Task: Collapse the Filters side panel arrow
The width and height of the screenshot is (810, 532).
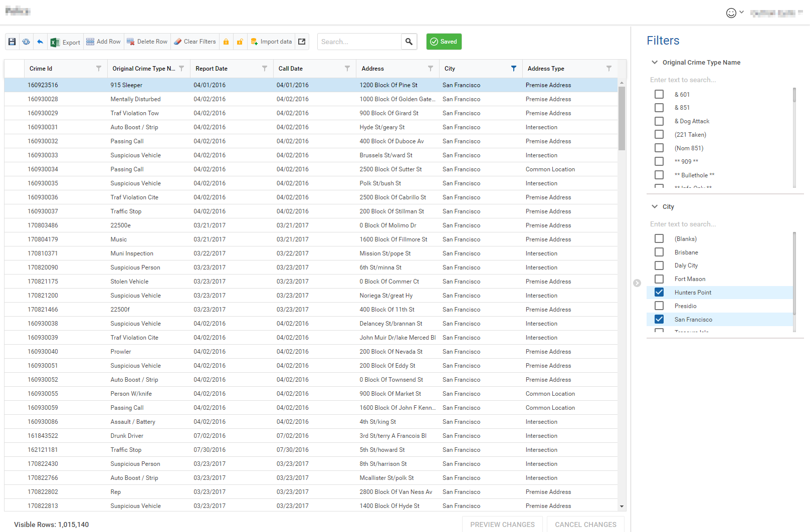Action: pyautogui.click(x=637, y=283)
